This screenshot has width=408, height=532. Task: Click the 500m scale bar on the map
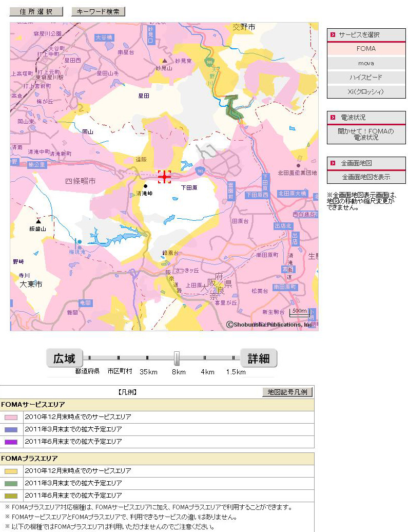point(300,312)
